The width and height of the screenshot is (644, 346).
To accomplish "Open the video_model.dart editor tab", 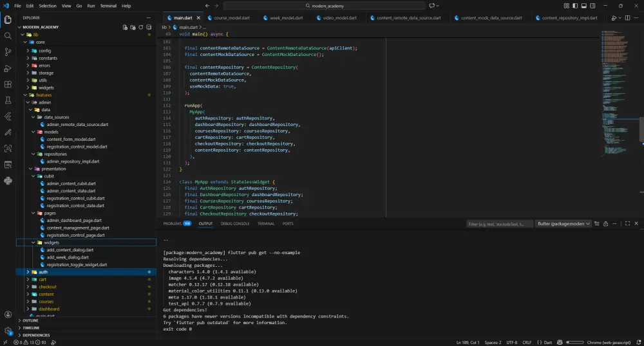I will click(339, 17).
